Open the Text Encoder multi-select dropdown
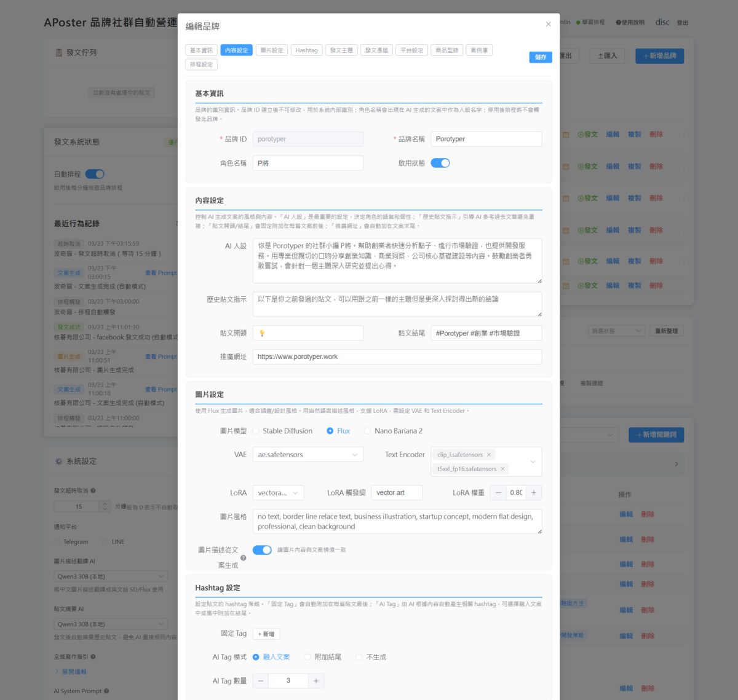 tap(486, 462)
